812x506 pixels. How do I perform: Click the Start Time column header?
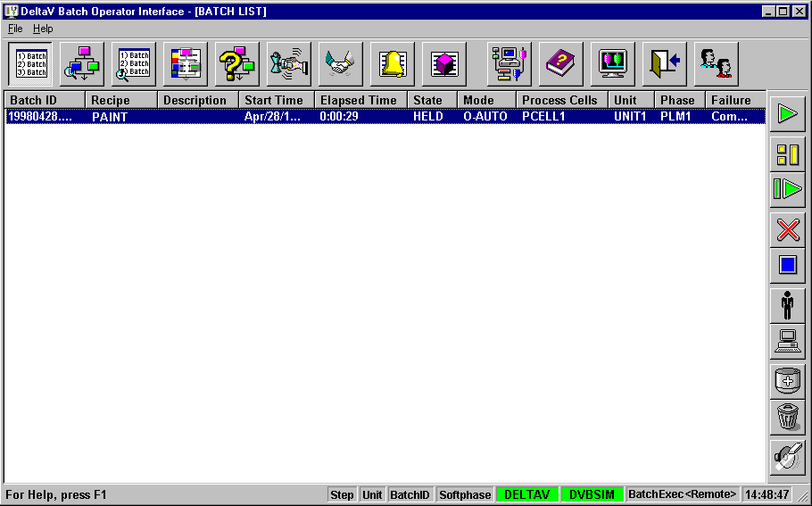pyautogui.click(x=277, y=100)
